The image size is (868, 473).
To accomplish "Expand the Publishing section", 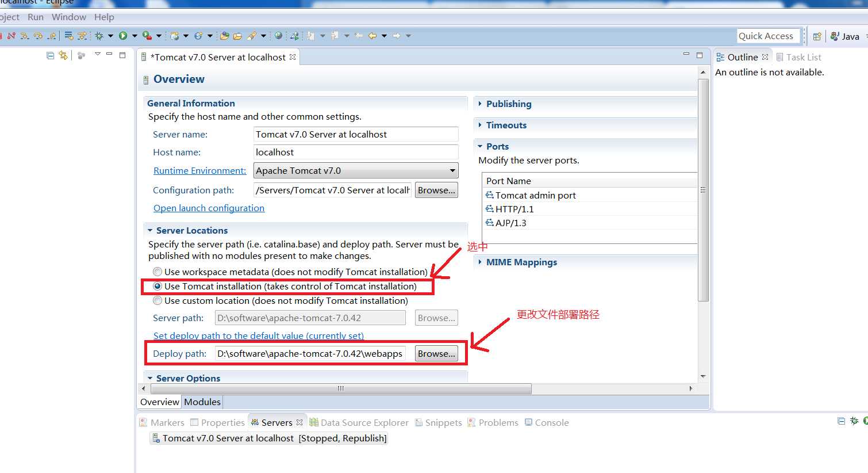I will pyautogui.click(x=480, y=104).
